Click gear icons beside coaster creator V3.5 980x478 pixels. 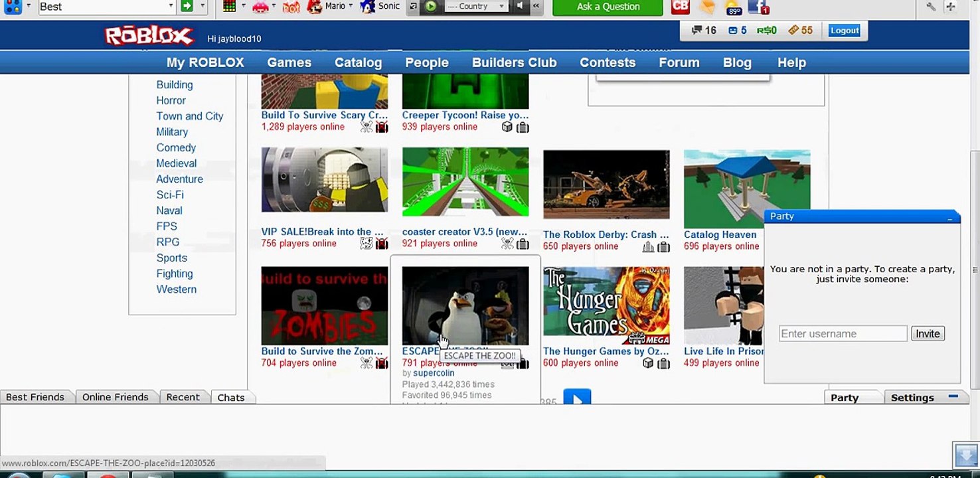pyautogui.click(x=515, y=244)
